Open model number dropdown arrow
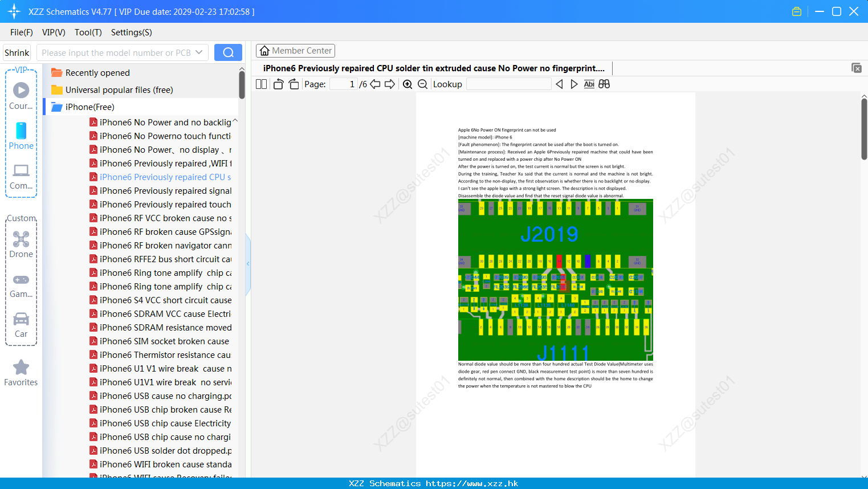Viewport: 868px width, 489px height. [x=199, y=52]
